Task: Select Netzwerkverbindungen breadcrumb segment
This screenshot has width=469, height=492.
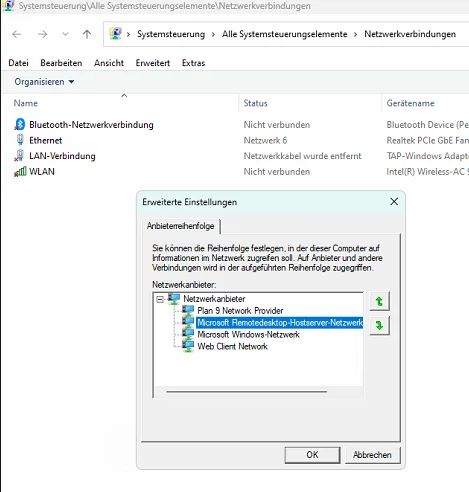Action: (x=410, y=34)
